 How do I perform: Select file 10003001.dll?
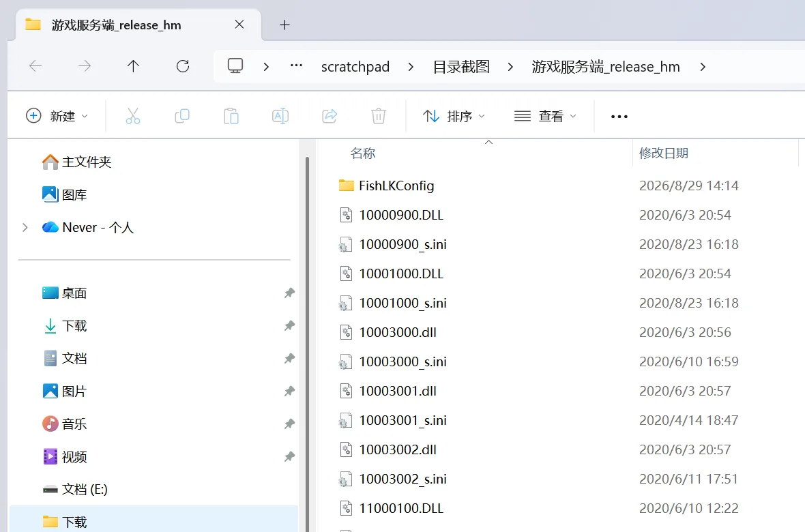(387, 391)
